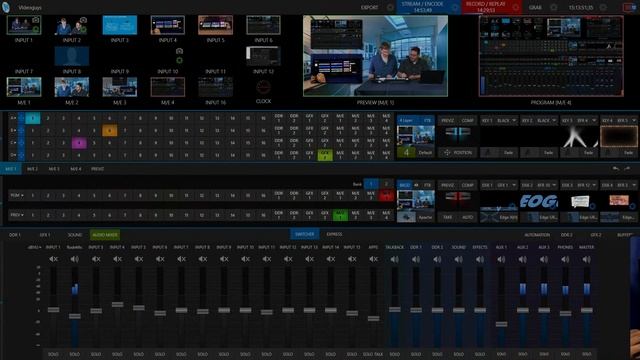640x360 pixels.
Task: Click the red CLOCK icon in the monitor grid
Action: click(x=263, y=87)
